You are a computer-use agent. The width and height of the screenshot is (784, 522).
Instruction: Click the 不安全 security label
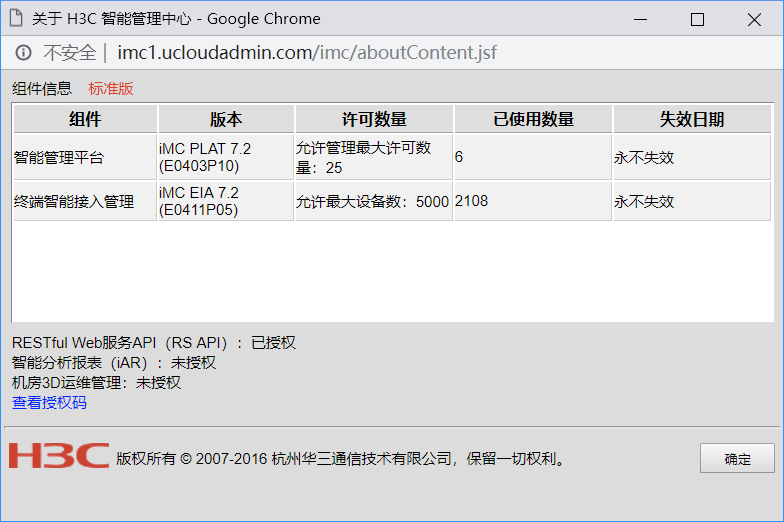[x=70, y=52]
